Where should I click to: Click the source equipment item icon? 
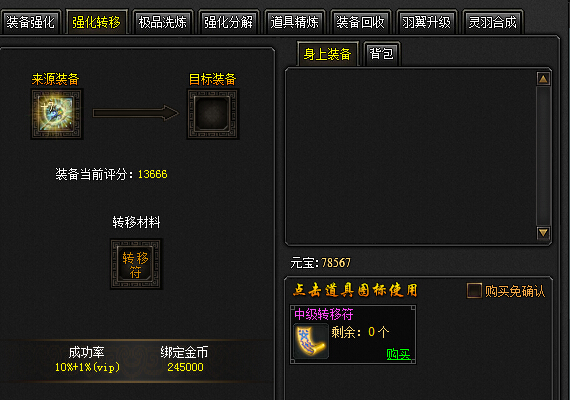pos(57,114)
